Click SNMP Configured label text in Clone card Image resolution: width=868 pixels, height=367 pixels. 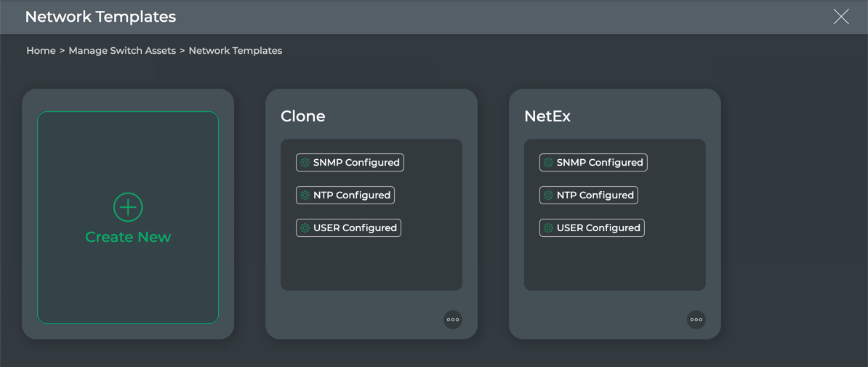(x=356, y=163)
